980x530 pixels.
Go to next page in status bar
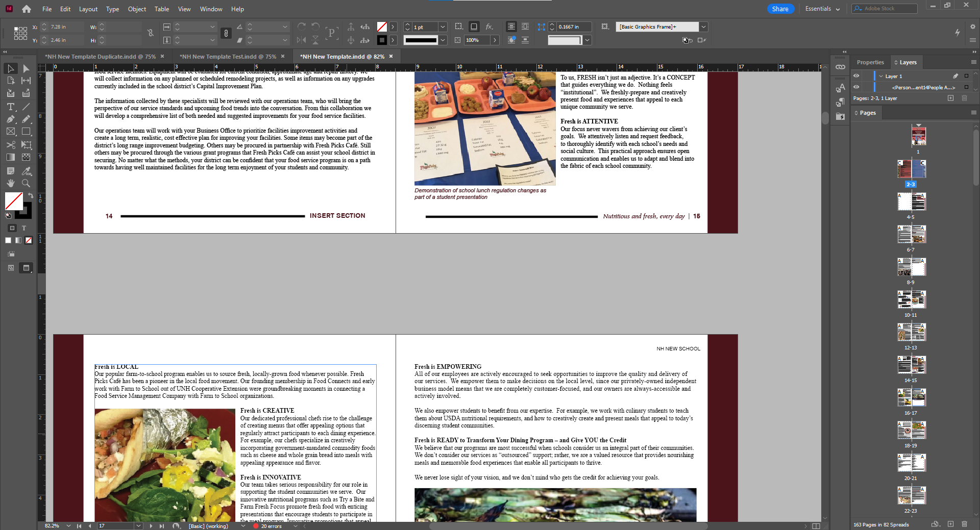pyautogui.click(x=151, y=526)
